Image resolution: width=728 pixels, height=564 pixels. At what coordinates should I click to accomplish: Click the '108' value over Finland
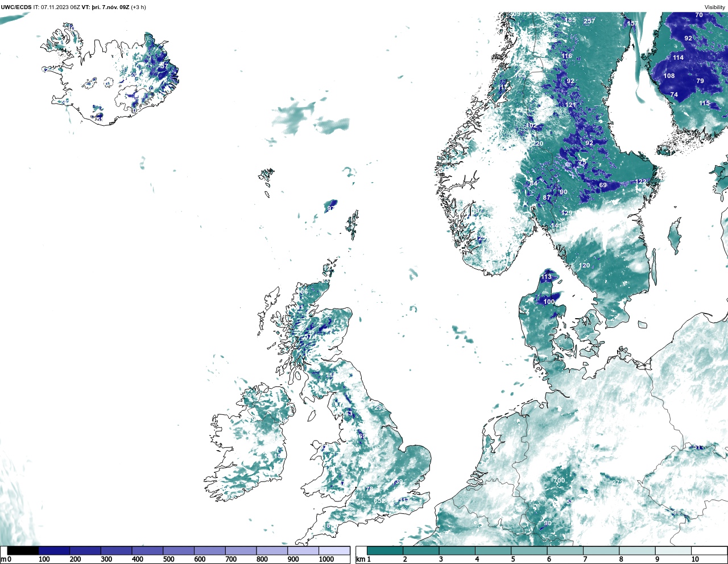pos(669,76)
